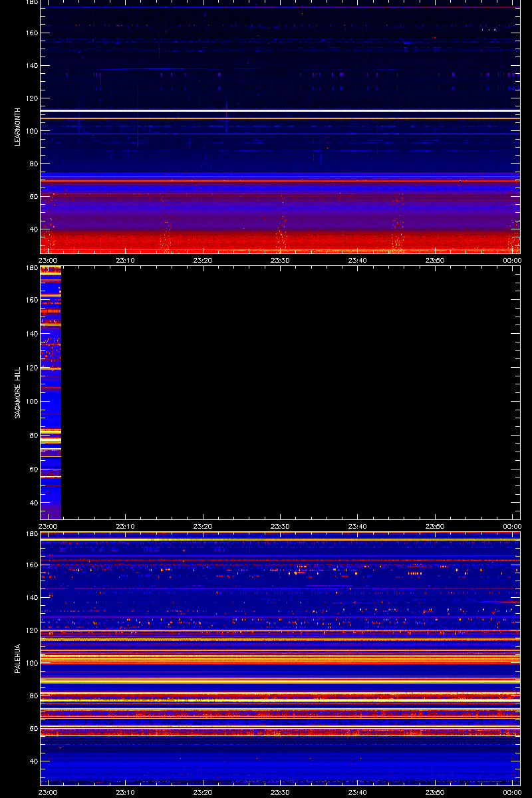Image resolution: width=532 pixels, height=798 pixels.
Task: Choose the 180 tick on Palehua axis
Action: (31, 535)
